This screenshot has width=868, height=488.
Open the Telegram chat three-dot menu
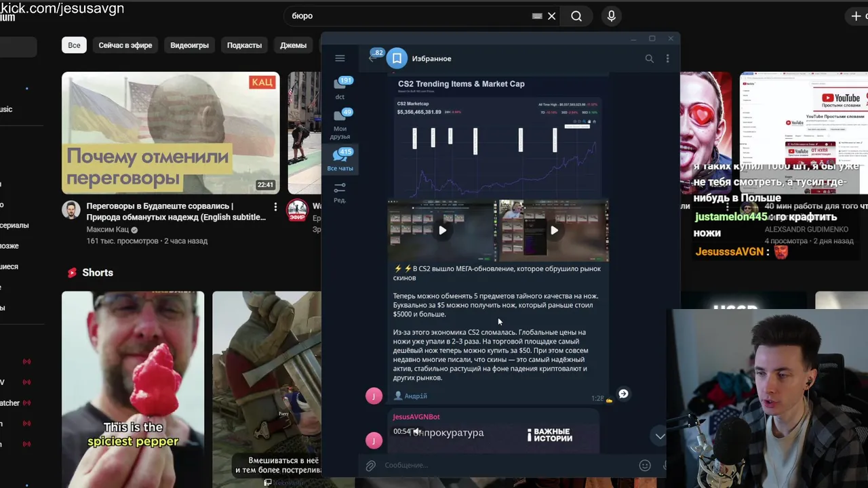coord(667,58)
